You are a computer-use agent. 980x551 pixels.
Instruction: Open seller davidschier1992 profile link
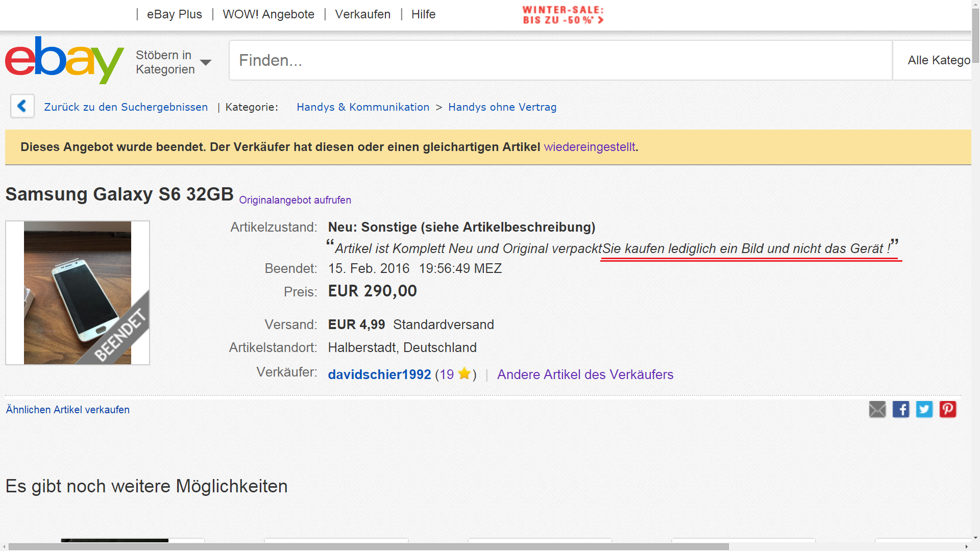(379, 374)
